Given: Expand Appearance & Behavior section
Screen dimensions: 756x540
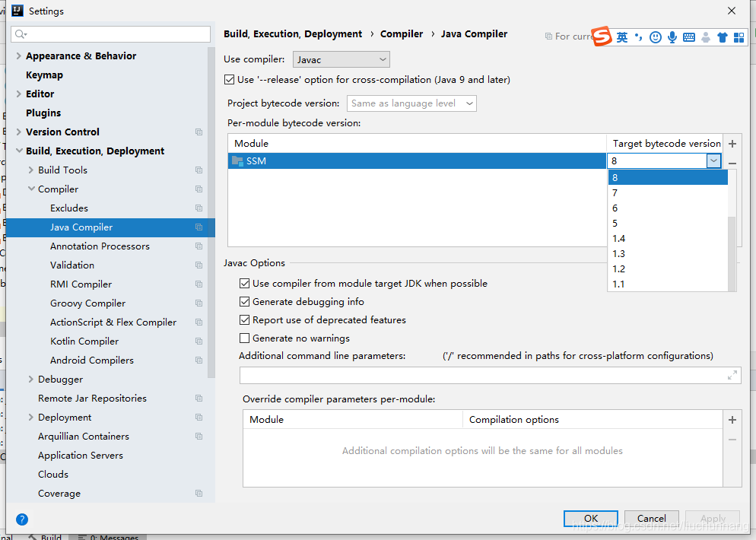Looking at the screenshot, I should (x=18, y=56).
